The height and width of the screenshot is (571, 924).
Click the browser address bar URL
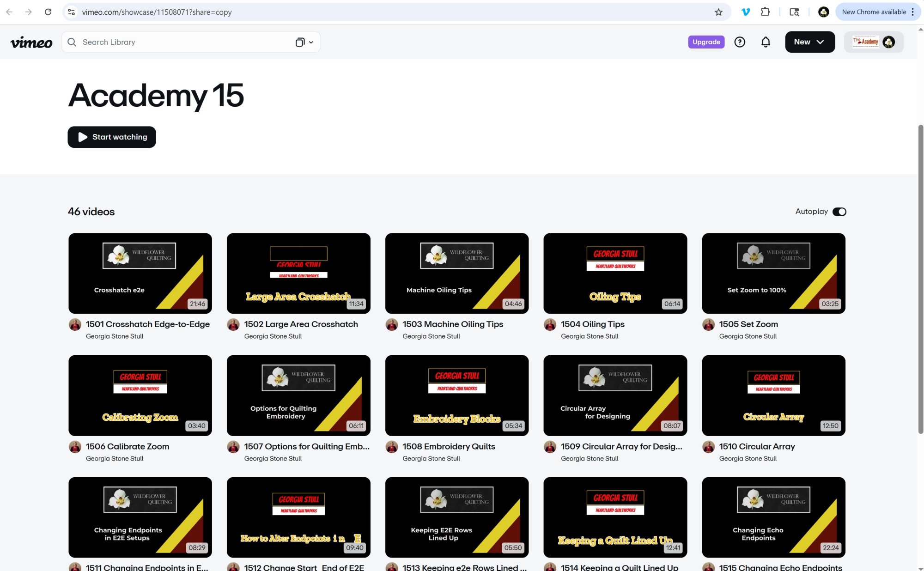tap(157, 12)
